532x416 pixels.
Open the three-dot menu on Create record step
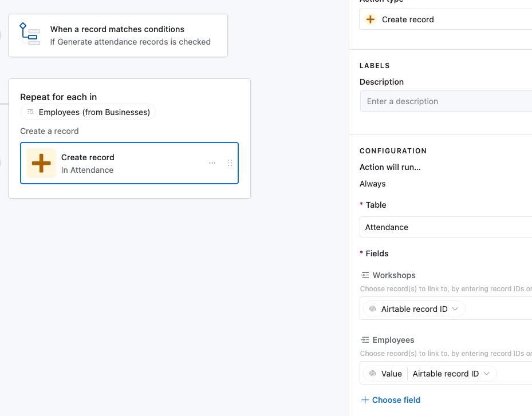[212, 163]
